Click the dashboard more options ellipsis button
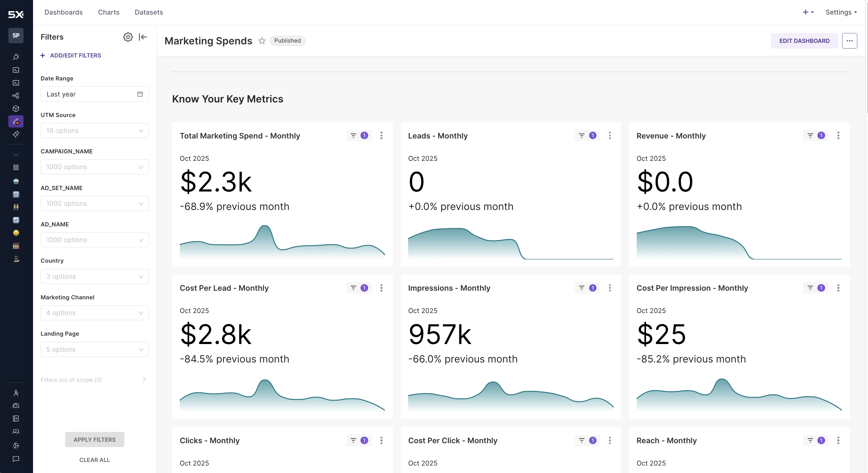Screen dimensions: 868x473 click(x=849, y=41)
